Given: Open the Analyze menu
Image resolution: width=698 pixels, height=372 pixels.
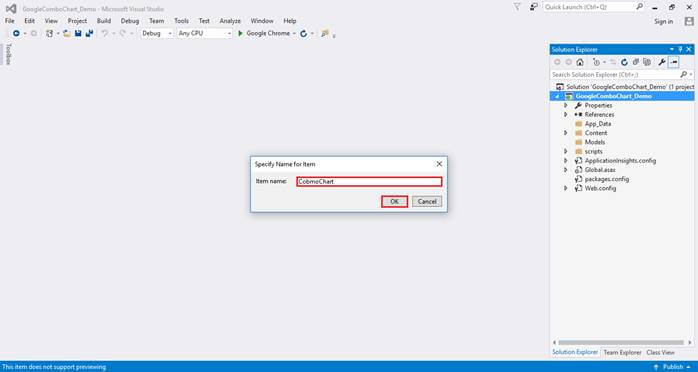Looking at the screenshot, I should [230, 21].
